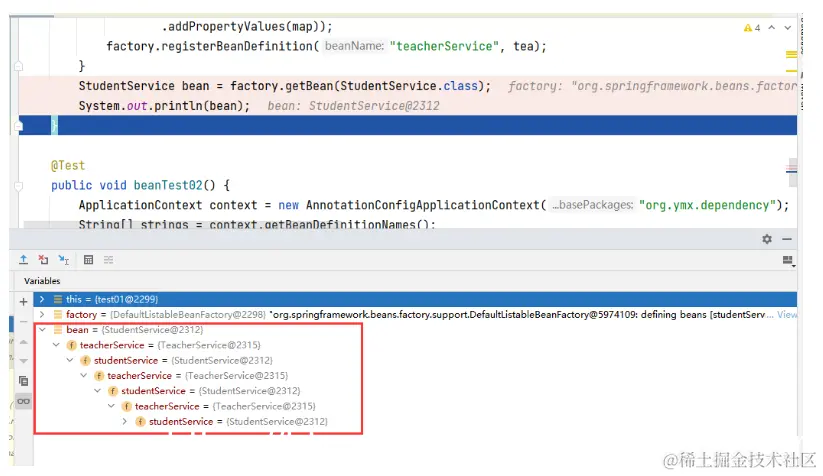Collapse the 'bean = {StudentService@2312}' node
823x476 pixels.
point(42,330)
